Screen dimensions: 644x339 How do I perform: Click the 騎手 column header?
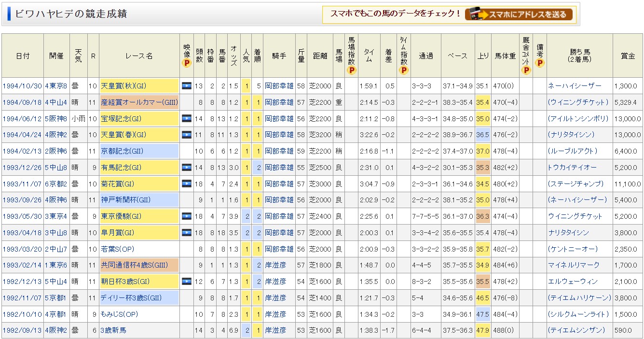279,56
